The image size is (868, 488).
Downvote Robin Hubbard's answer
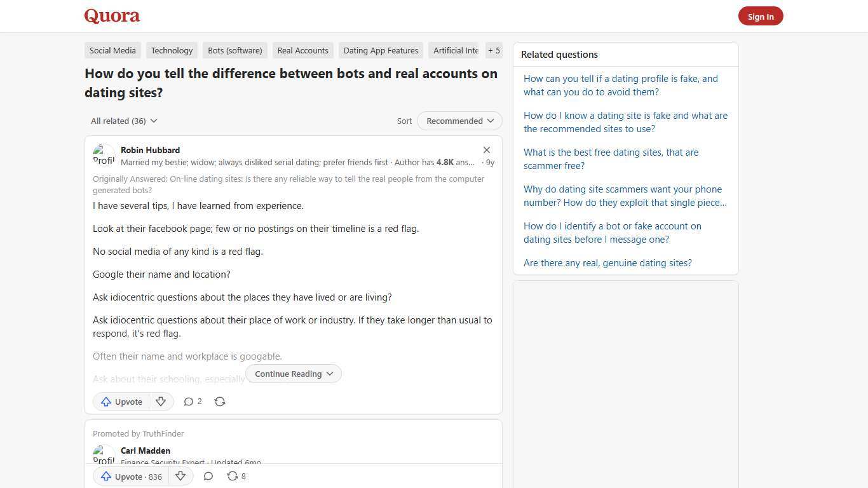tap(161, 402)
